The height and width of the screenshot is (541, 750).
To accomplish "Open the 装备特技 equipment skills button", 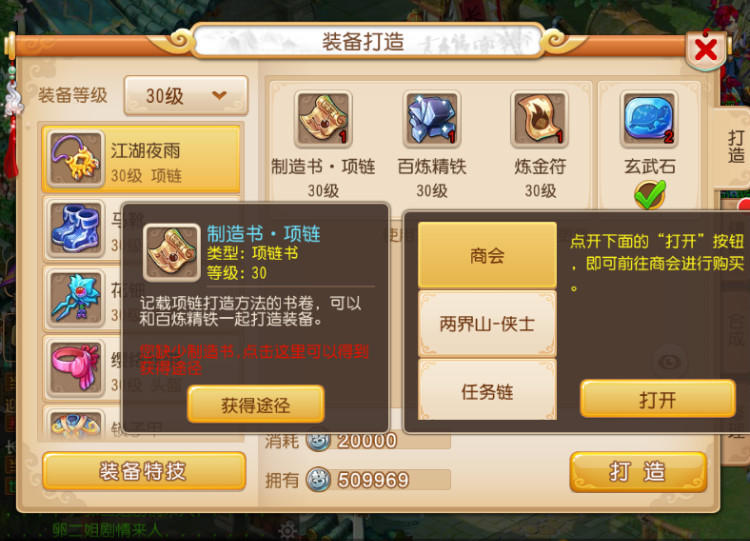I will 144,471.
